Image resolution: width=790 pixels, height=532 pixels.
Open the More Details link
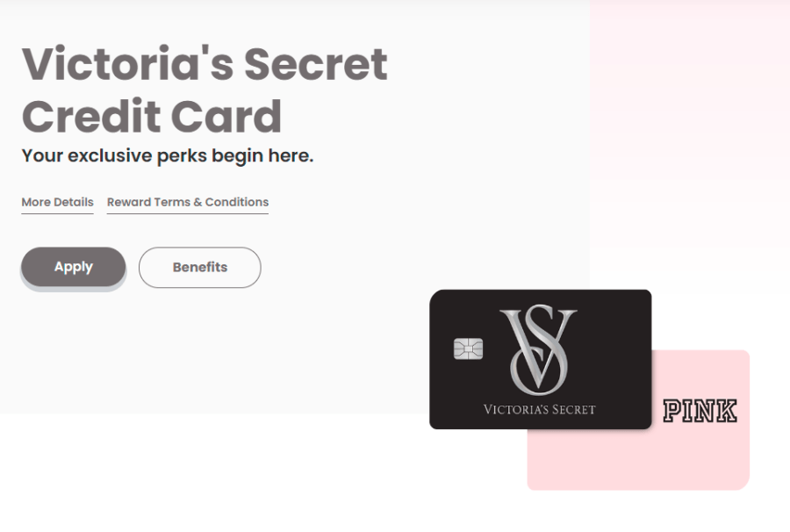click(57, 203)
